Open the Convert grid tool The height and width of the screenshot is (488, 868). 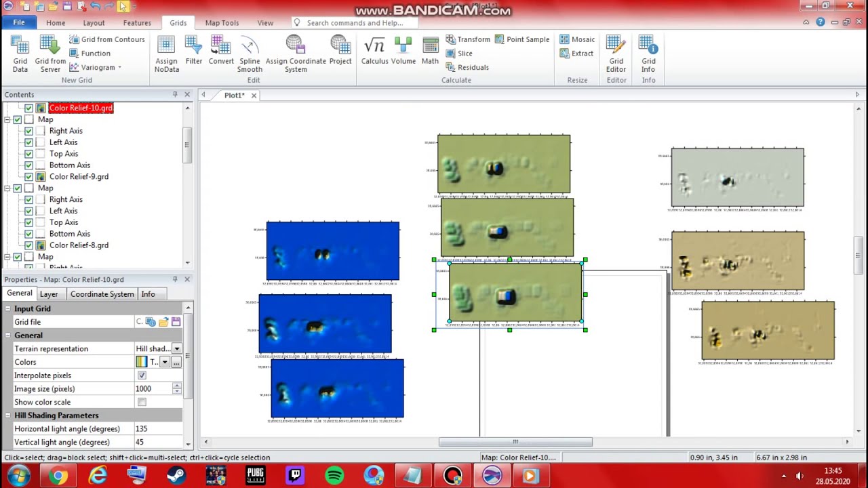click(x=221, y=52)
